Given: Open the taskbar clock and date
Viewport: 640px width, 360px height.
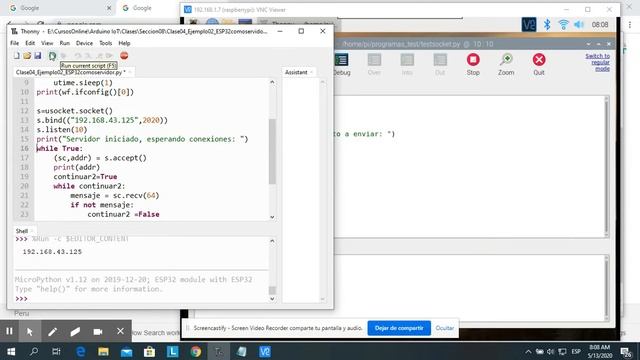Looking at the screenshot, I should 600,351.
